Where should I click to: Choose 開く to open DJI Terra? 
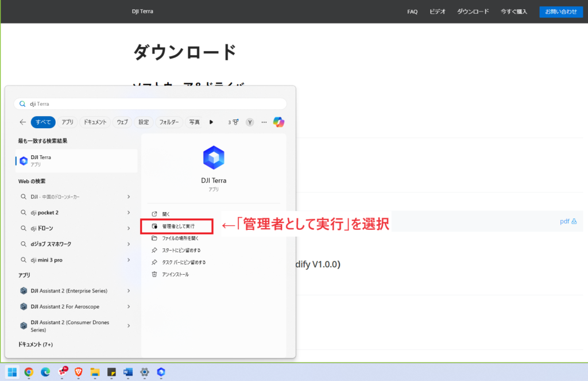tap(214, 214)
